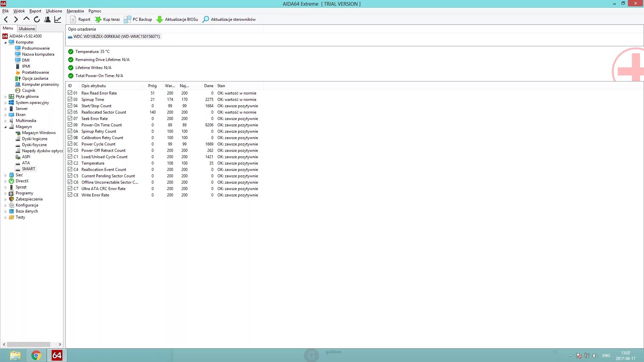Click the graph report icon in toolbar

(58, 19)
